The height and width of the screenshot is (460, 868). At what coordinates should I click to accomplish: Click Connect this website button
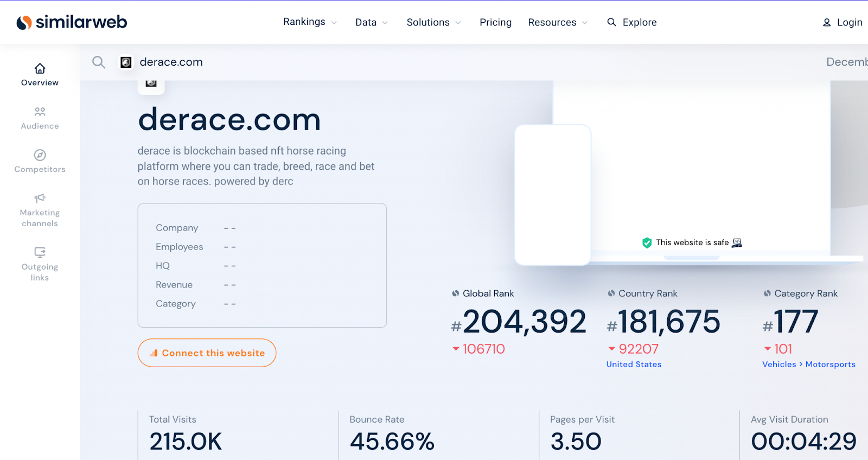coord(207,353)
